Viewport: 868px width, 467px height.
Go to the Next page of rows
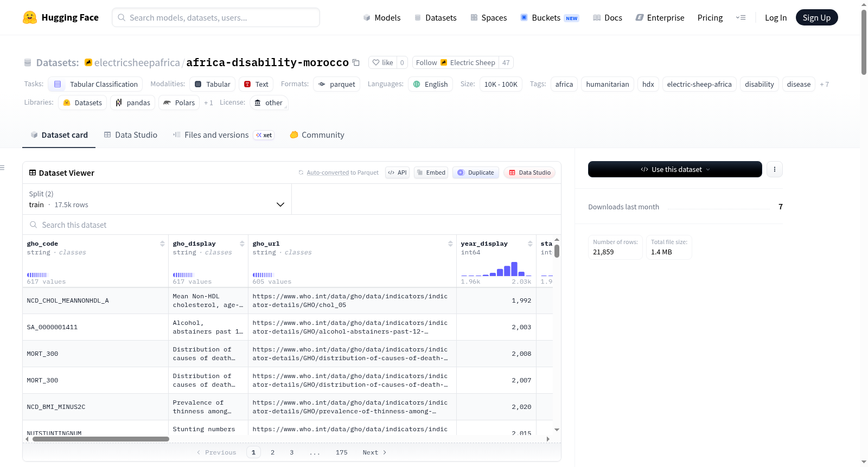tap(374, 452)
